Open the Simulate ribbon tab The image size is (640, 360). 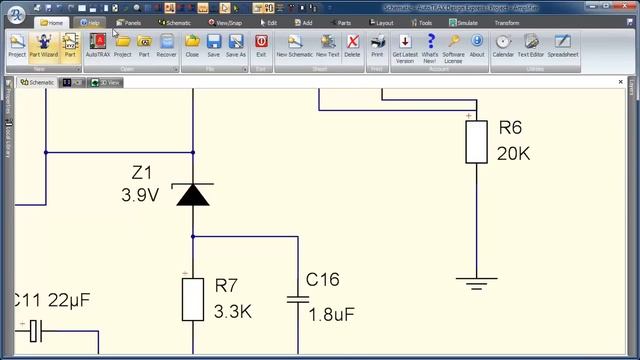click(463, 23)
